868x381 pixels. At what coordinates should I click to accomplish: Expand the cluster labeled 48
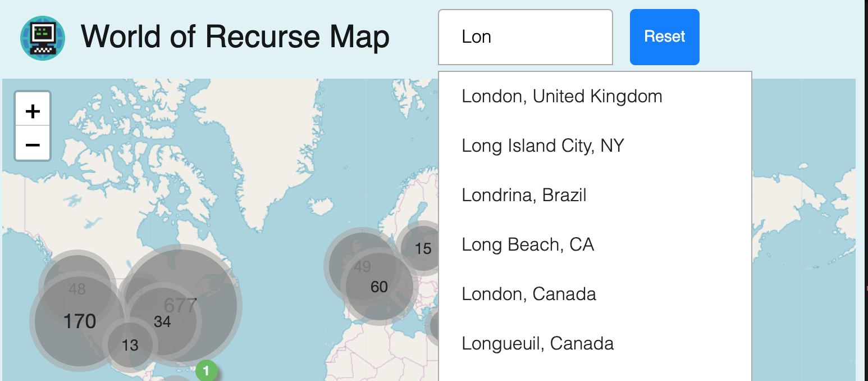[x=77, y=289]
